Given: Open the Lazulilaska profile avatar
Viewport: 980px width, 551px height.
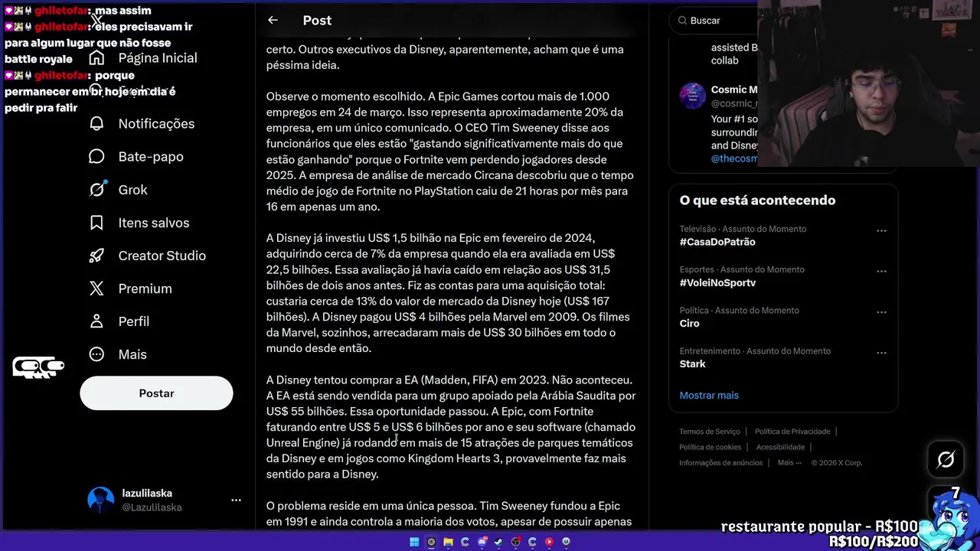Looking at the screenshot, I should [100, 500].
